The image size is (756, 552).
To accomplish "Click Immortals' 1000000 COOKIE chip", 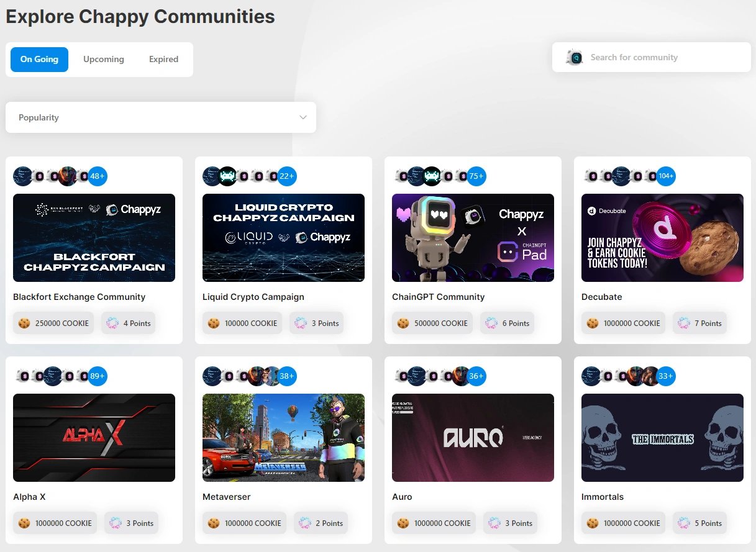I will coord(623,523).
